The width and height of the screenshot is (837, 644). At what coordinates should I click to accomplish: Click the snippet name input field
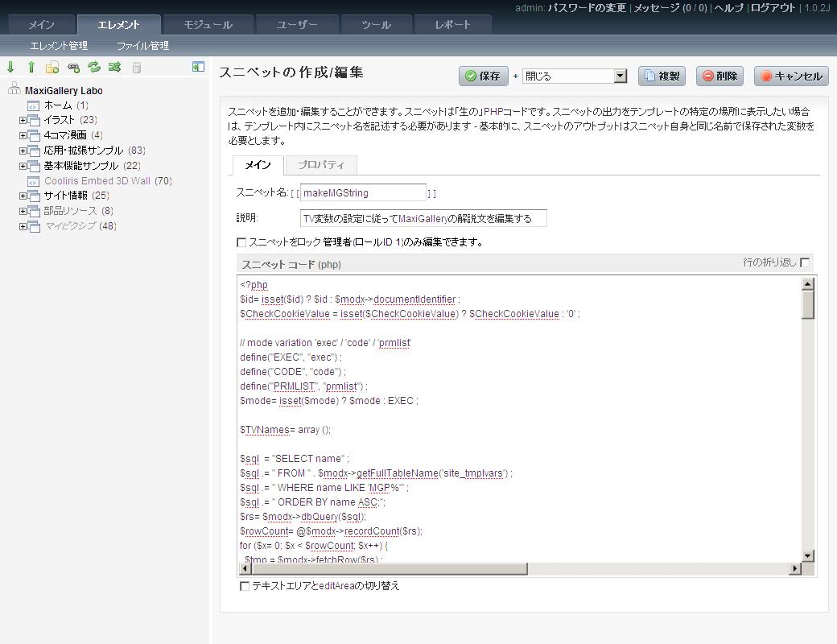point(364,193)
